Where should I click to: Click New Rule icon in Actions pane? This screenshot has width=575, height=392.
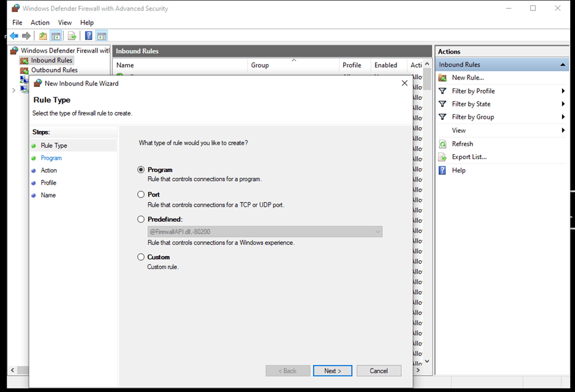pos(443,78)
